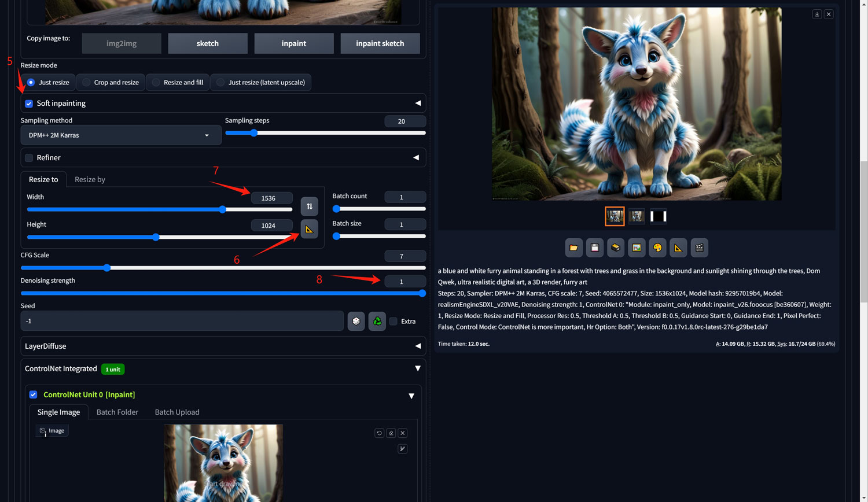Click the palette icon to send to inpaint
Image resolution: width=868 pixels, height=502 pixels.
[x=657, y=248]
